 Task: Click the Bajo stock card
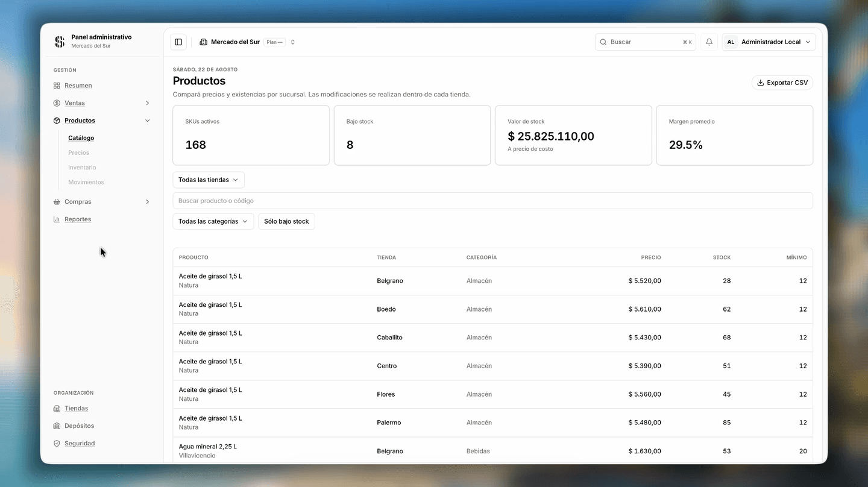click(412, 136)
